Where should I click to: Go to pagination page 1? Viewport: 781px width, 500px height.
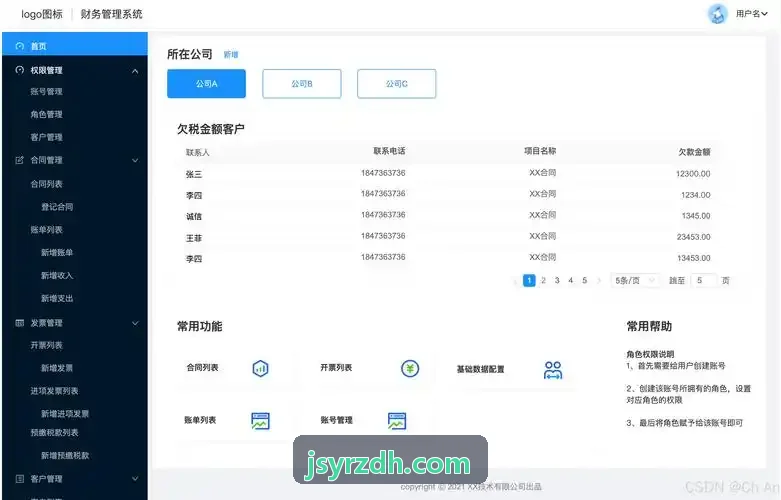pos(529,280)
